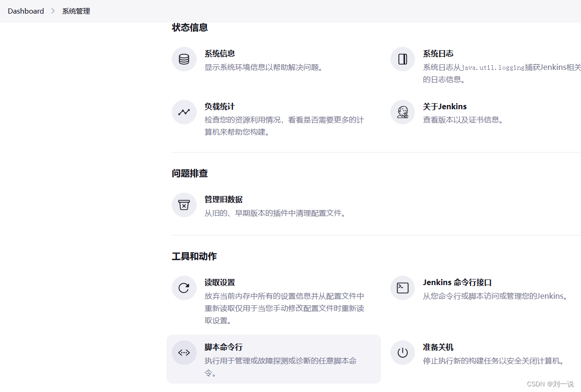Open 关于Jenkins title link
Screen dimensions: 581x392
pyautogui.click(x=444, y=107)
